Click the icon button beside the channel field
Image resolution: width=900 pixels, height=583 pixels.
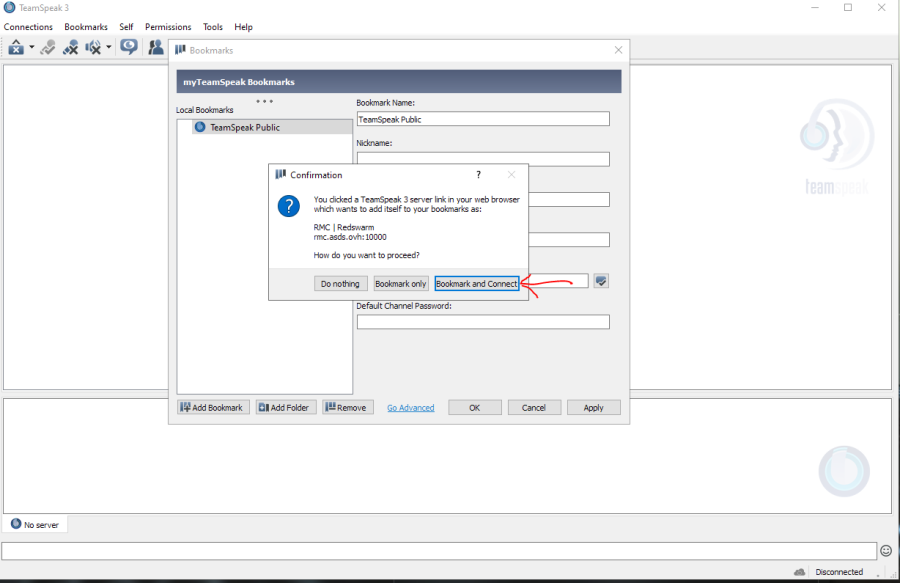601,281
